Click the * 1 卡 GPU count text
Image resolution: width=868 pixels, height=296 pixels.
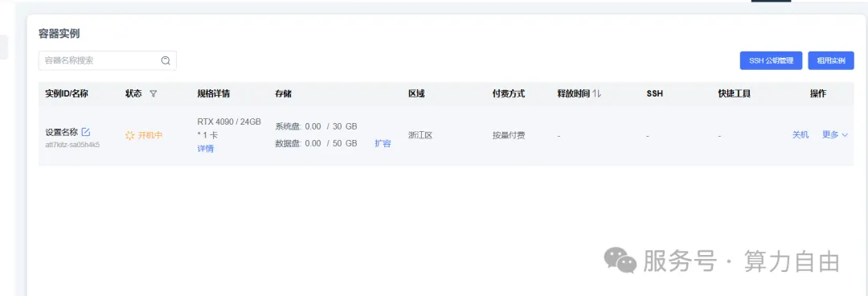tap(207, 135)
